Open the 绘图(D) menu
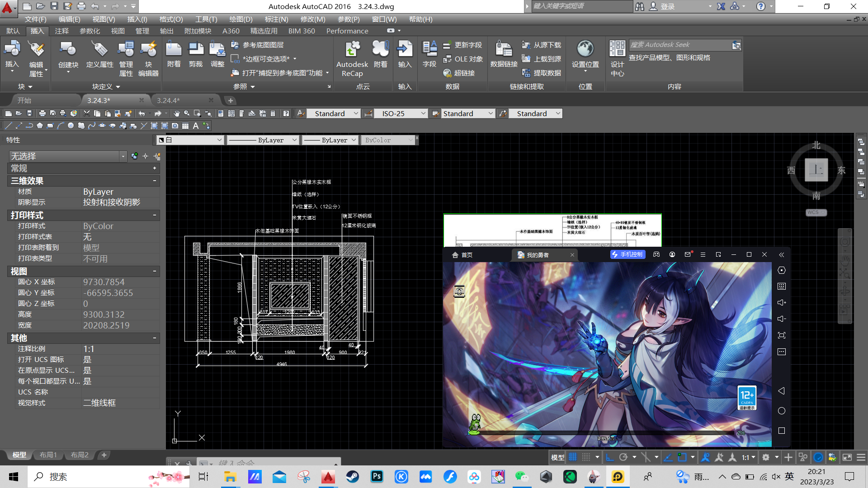The width and height of the screenshot is (868, 488). coord(241,19)
